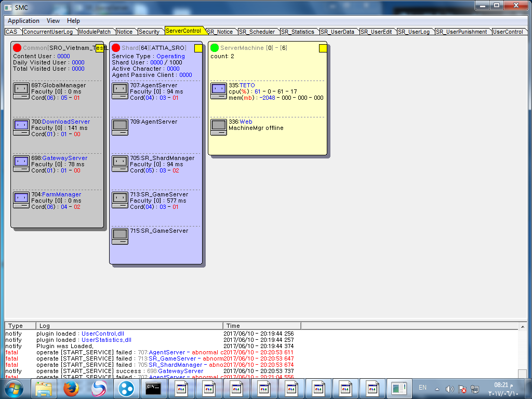Show hidden tray icons arrow
Viewport: 532px width, 399px height.
[437, 389]
